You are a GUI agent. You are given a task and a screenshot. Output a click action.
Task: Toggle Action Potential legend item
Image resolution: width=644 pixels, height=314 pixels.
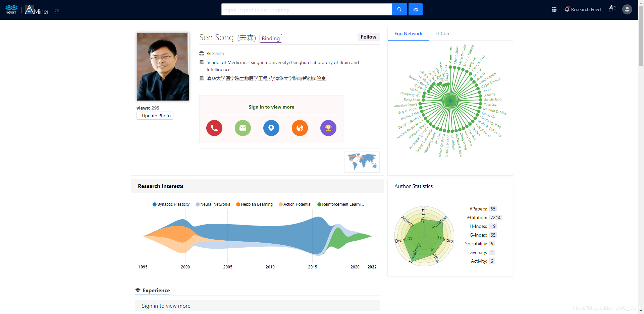pyautogui.click(x=295, y=204)
